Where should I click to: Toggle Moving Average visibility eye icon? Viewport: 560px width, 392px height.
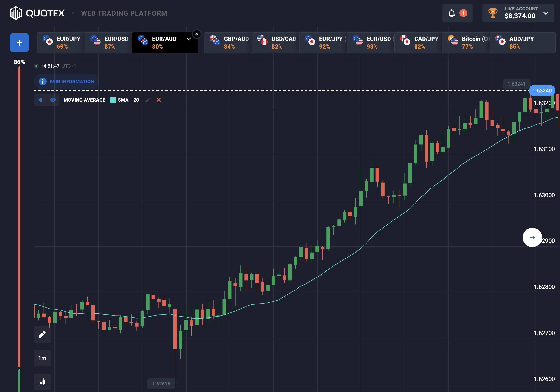point(53,100)
